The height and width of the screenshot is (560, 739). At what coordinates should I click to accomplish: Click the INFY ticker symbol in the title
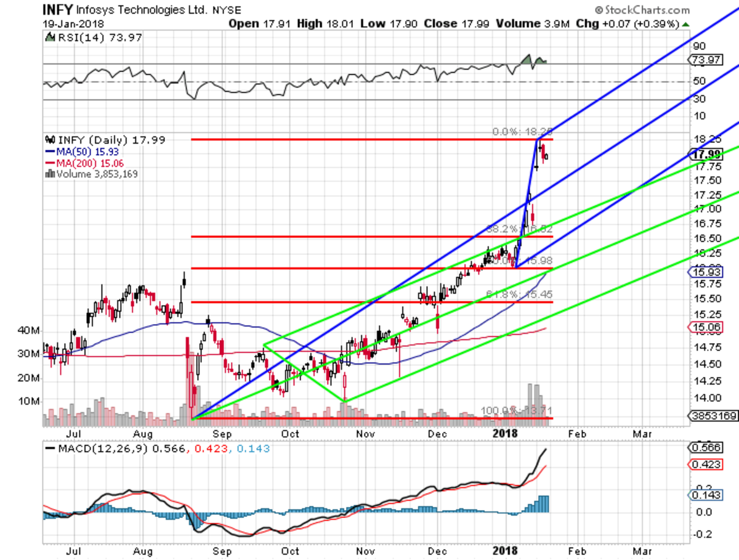tap(57, 10)
